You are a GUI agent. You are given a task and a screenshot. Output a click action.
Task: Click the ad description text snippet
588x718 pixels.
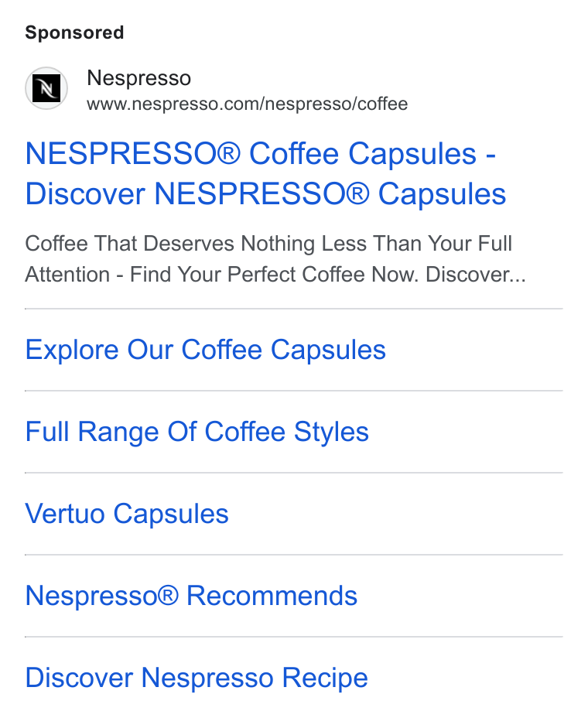275,259
